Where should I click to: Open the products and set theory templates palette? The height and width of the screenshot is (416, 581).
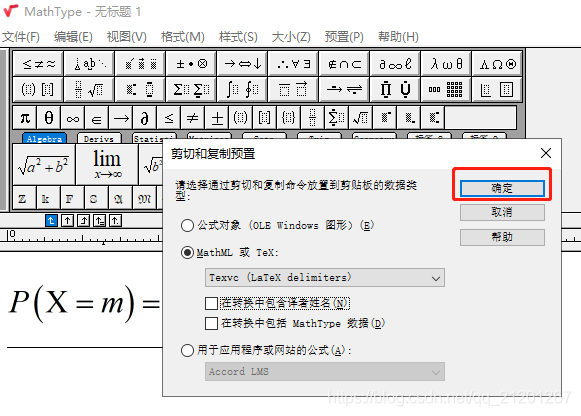pos(395,89)
